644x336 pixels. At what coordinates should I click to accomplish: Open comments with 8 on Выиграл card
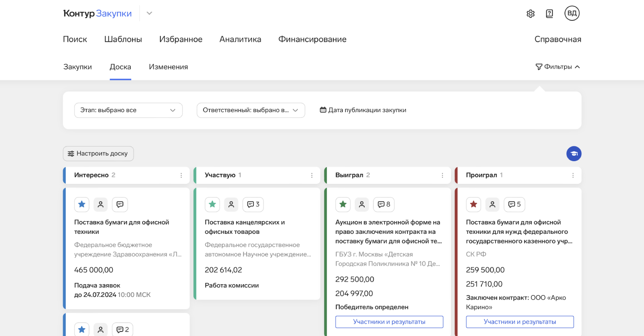384,204
